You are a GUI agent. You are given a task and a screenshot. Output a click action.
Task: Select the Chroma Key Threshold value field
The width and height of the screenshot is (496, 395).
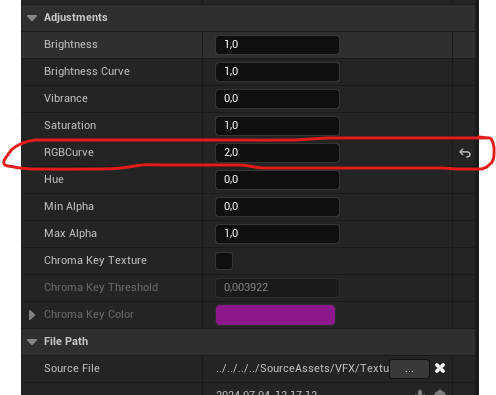(277, 288)
